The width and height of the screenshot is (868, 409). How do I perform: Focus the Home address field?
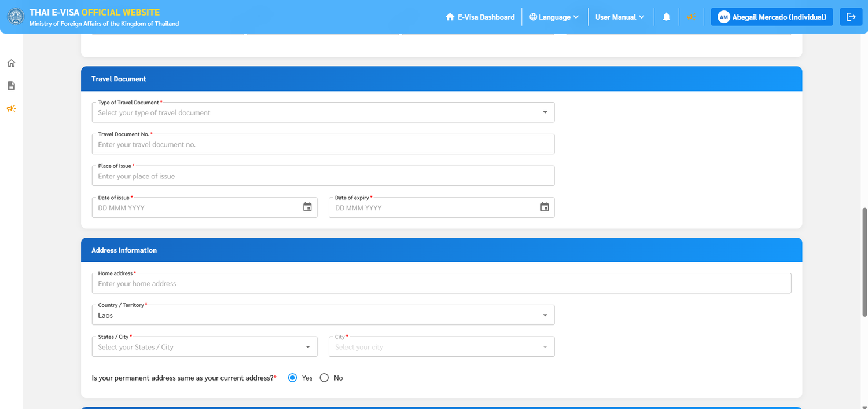coord(442,283)
